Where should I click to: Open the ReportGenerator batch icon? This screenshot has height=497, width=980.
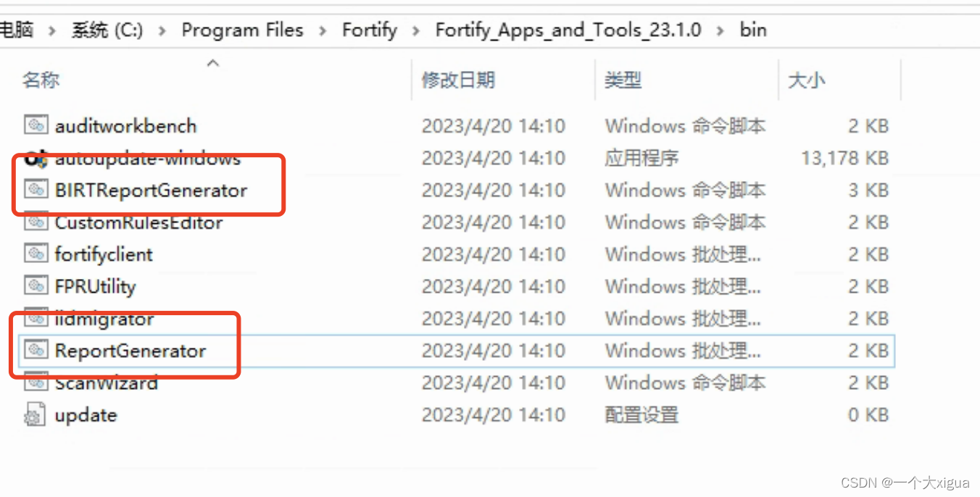tap(36, 350)
